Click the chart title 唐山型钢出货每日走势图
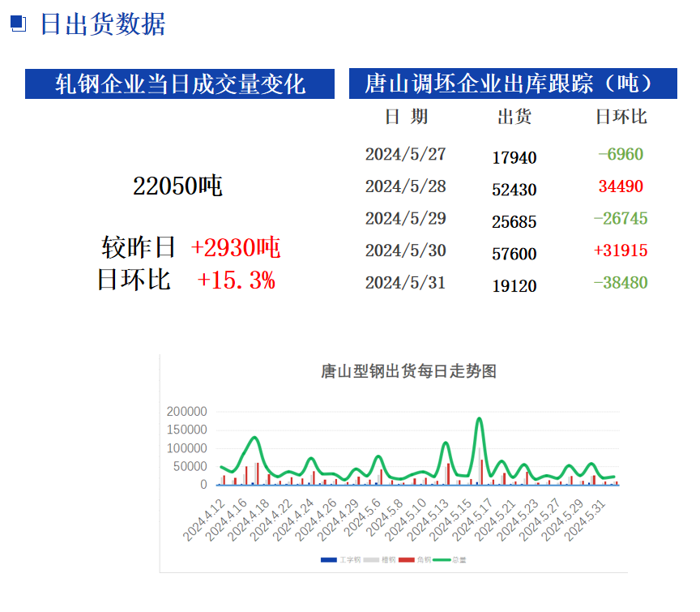 coord(408,372)
